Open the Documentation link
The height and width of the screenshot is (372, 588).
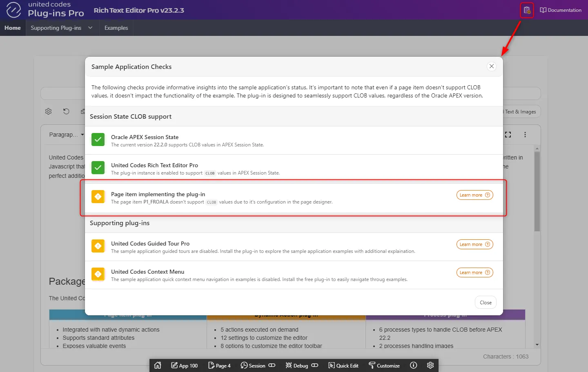pos(561,10)
